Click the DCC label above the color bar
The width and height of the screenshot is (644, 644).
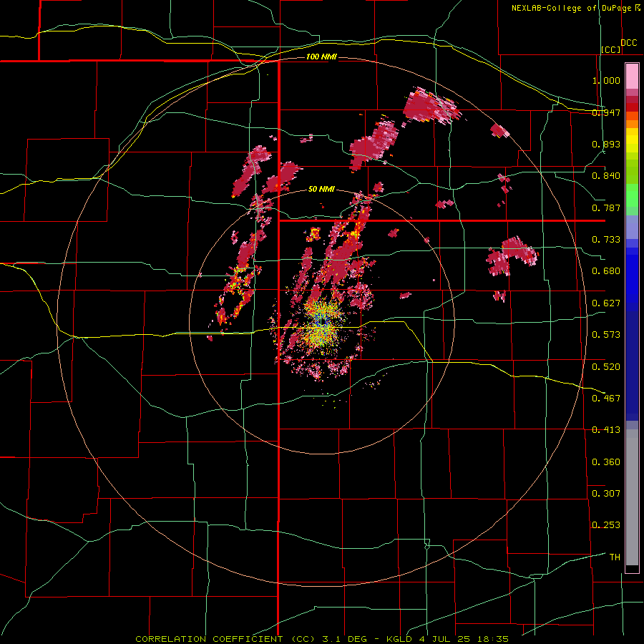click(628, 43)
